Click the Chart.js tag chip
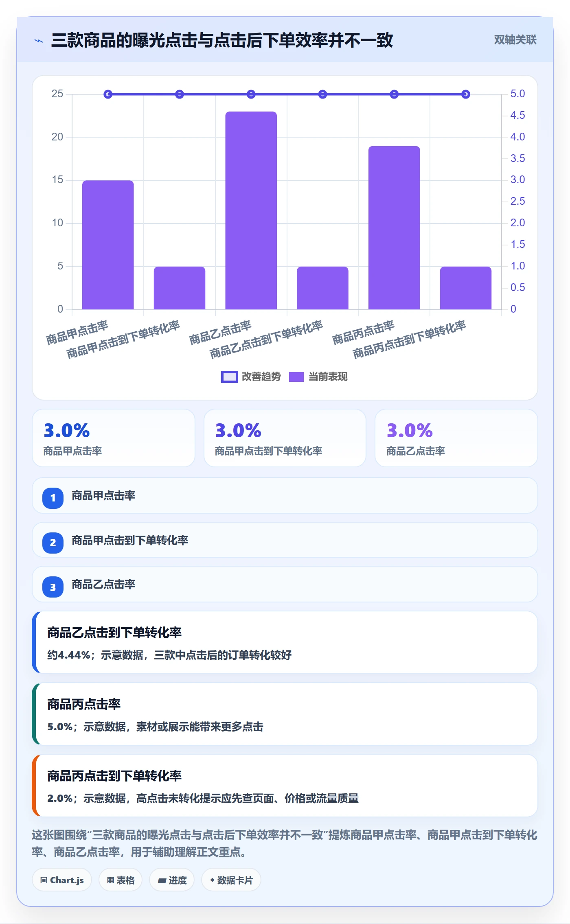This screenshot has width=570, height=924. pos(62,880)
